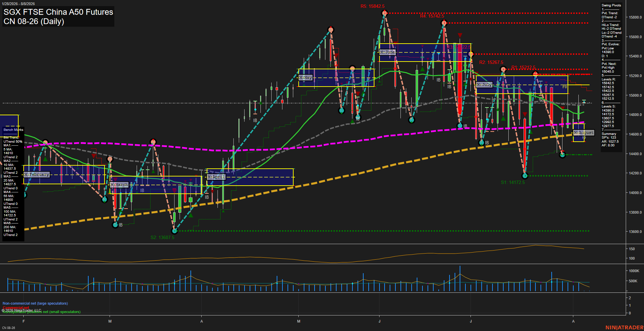Select the R1: 15212.5 resistance label
This screenshot has width=644, height=331.
(x=523, y=67)
